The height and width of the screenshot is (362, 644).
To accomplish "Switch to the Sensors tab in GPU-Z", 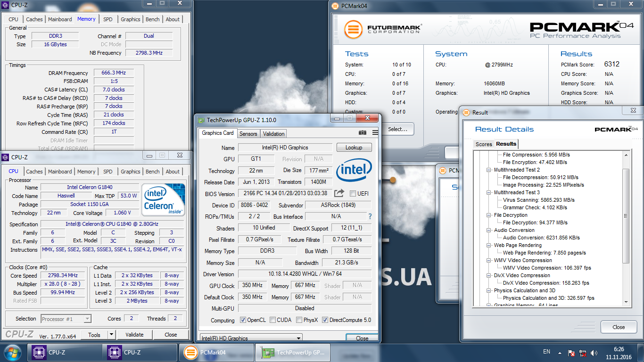I will [x=248, y=134].
